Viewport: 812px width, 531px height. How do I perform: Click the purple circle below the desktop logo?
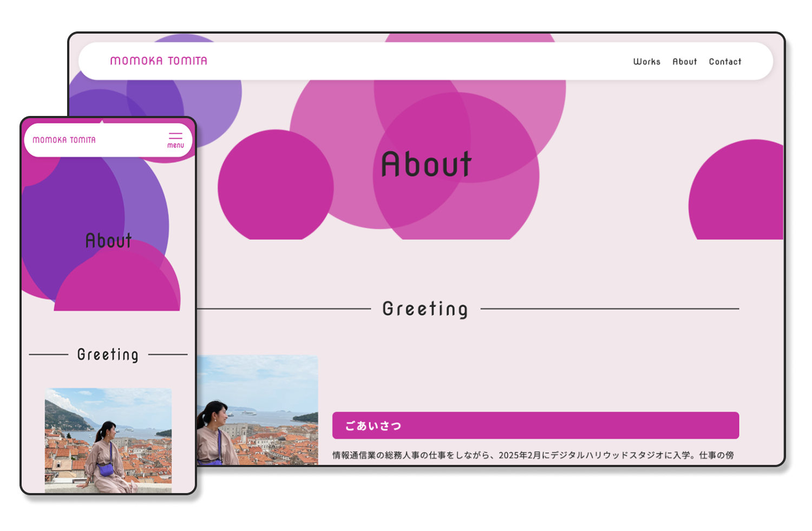pyautogui.click(x=211, y=103)
